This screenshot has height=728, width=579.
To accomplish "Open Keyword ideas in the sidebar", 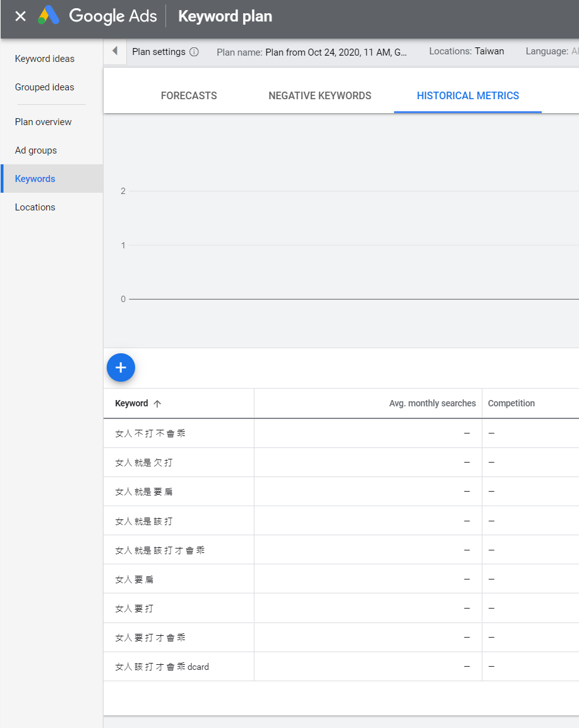I will [x=44, y=59].
